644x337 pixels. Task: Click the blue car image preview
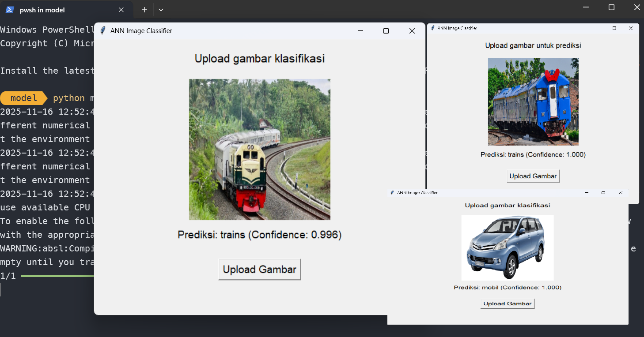click(507, 247)
